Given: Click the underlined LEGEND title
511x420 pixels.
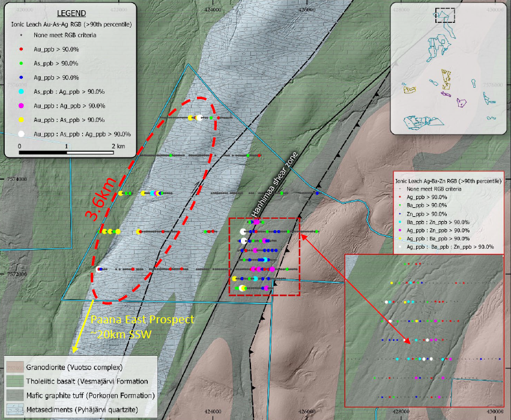Looking at the screenshot, I should (x=71, y=13).
